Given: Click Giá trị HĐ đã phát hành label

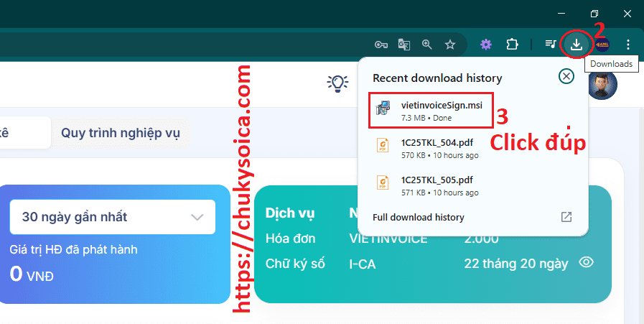Looking at the screenshot, I should 73,249.
